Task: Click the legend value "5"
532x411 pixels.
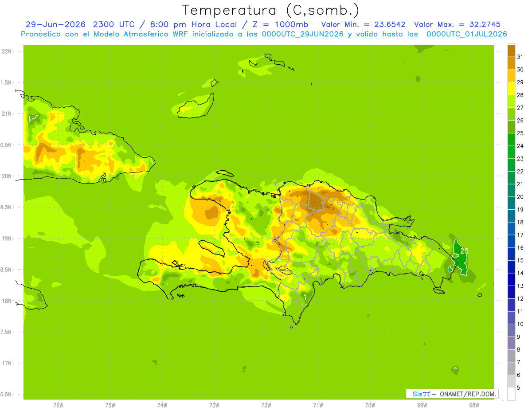Action: pos(518,388)
